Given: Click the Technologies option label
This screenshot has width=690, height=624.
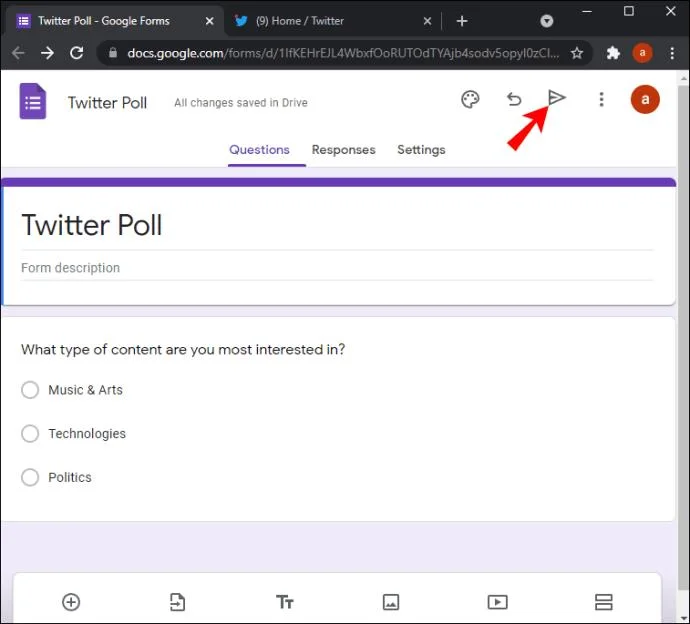Looking at the screenshot, I should pyautogui.click(x=87, y=433).
